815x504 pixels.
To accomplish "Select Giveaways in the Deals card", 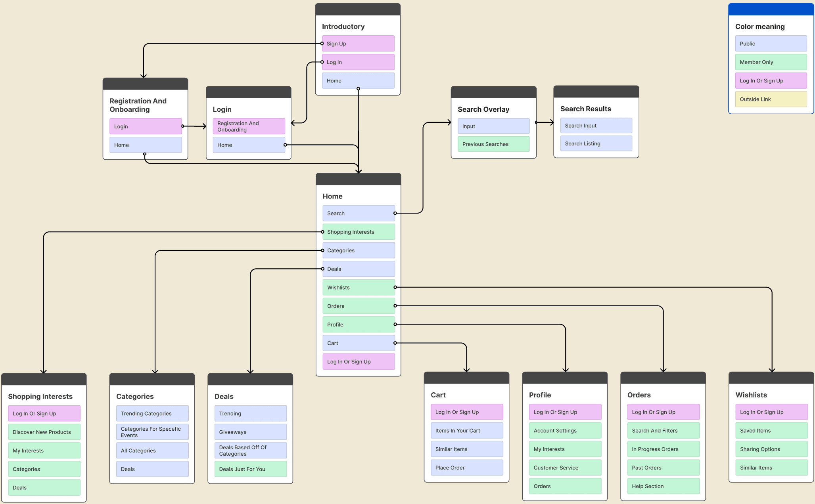I will pyautogui.click(x=250, y=432).
